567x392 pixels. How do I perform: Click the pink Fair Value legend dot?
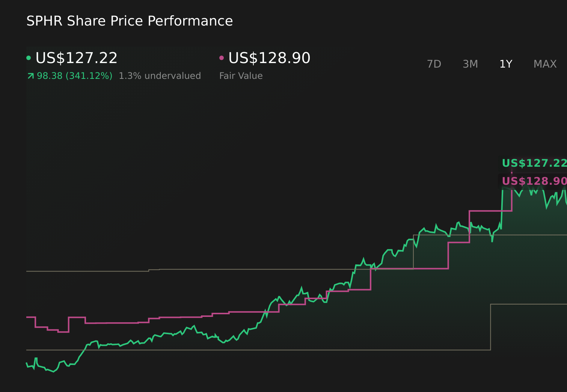(x=222, y=57)
